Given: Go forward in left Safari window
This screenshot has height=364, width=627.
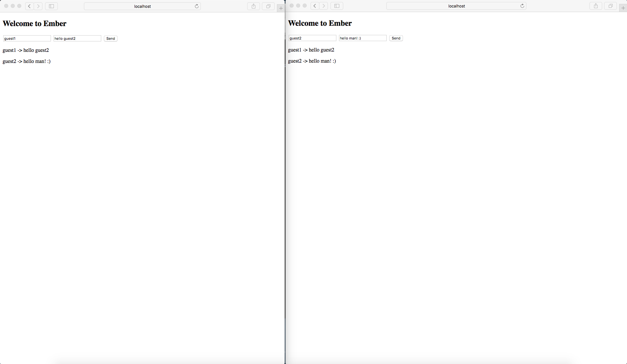Looking at the screenshot, I should 38,6.
